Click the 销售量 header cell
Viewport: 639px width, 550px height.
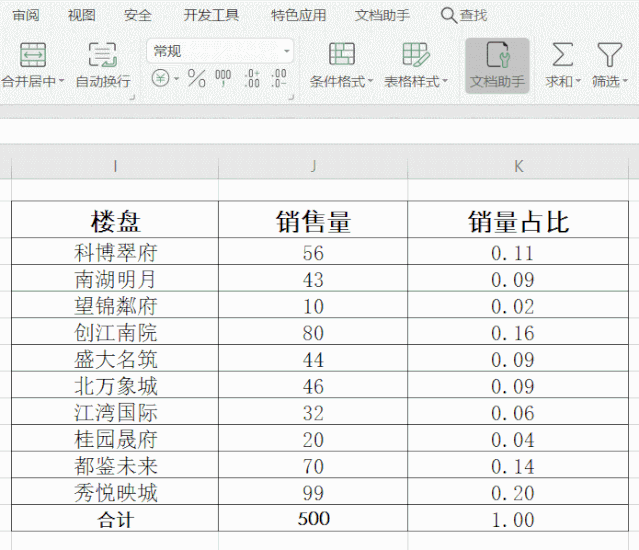[x=313, y=220]
